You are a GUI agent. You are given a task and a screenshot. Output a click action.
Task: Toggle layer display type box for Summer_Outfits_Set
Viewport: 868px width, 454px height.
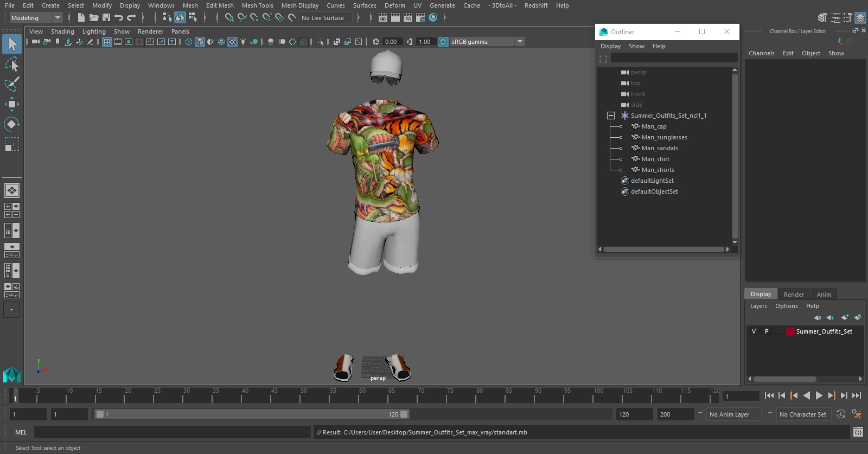779,331
